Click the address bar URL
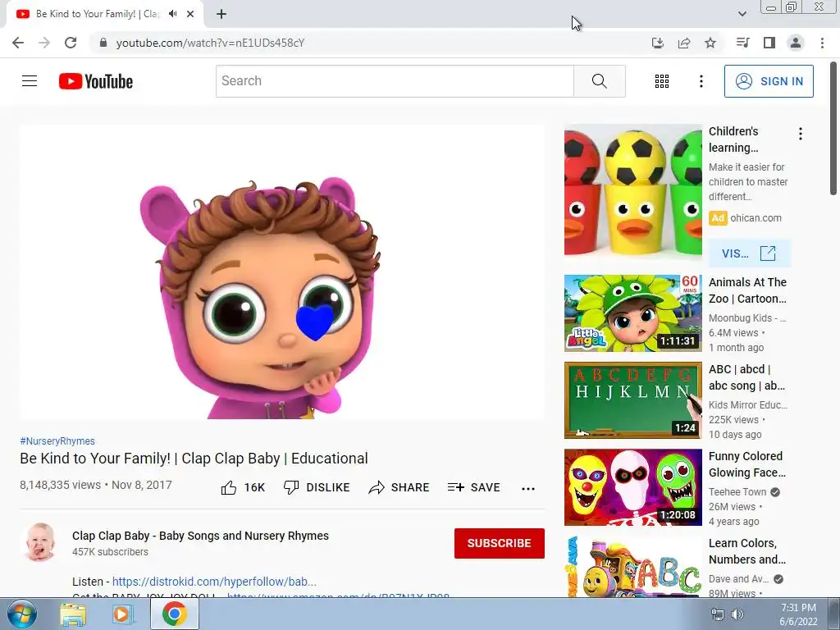Viewport: 840px width, 630px height. tap(211, 43)
